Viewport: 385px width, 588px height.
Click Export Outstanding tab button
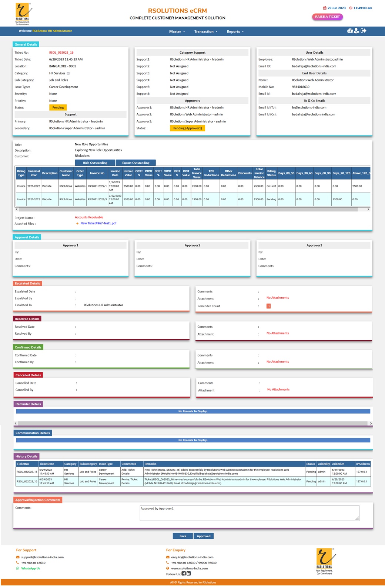[136, 163]
